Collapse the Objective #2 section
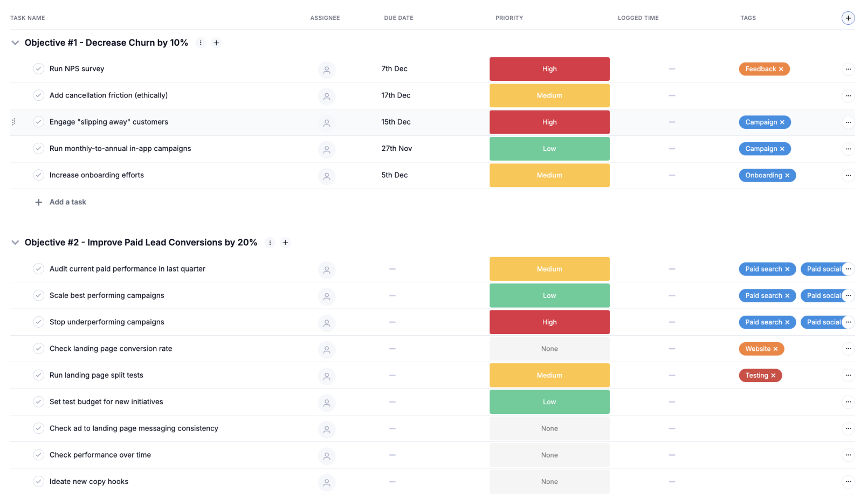 tap(15, 242)
